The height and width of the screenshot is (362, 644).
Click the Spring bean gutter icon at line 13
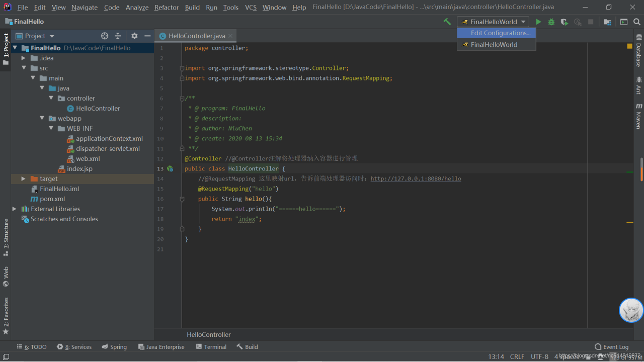pyautogui.click(x=170, y=168)
